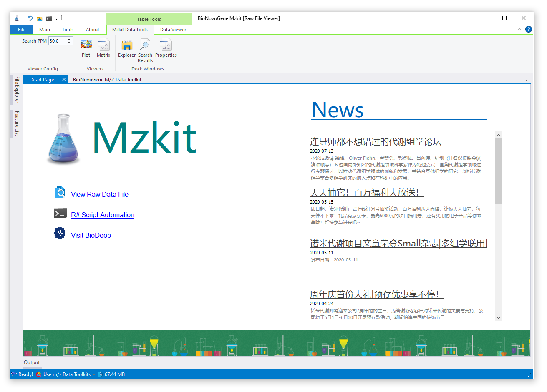Click the R# Script Automation terminal icon

60,213
